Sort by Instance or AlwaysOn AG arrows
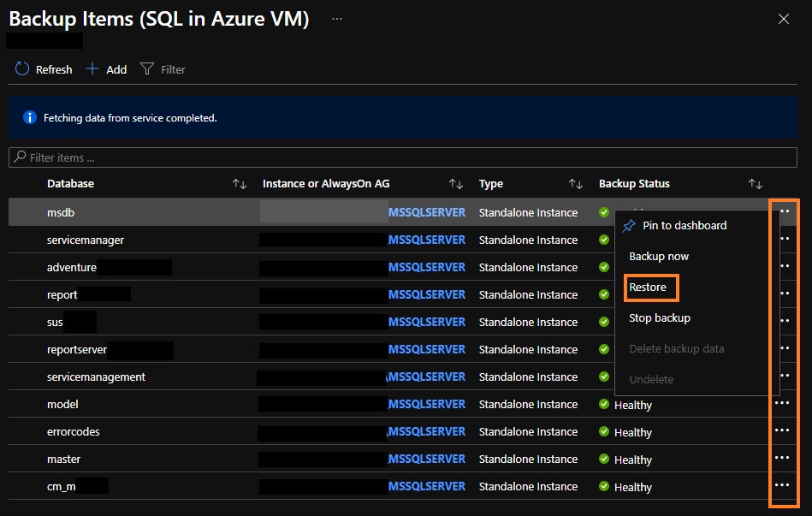 tap(456, 183)
